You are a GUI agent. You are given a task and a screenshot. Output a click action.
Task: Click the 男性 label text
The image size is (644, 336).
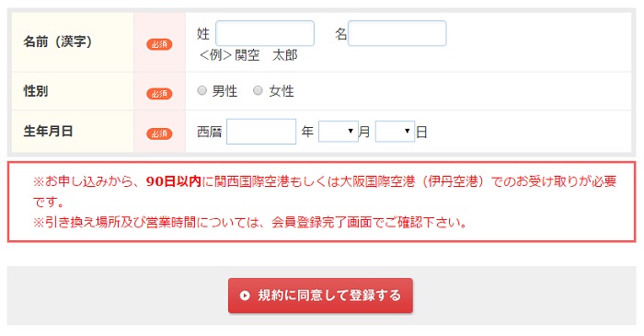click(x=224, y=91)
